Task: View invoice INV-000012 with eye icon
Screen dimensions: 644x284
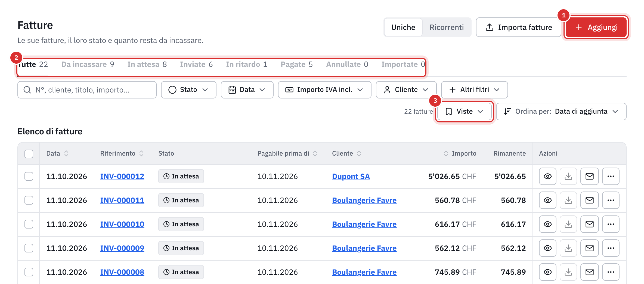Action: [547, 176]
